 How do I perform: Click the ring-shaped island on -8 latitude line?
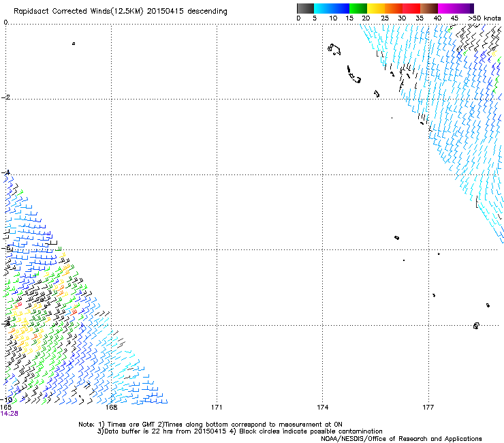click(x=476, y=326)
